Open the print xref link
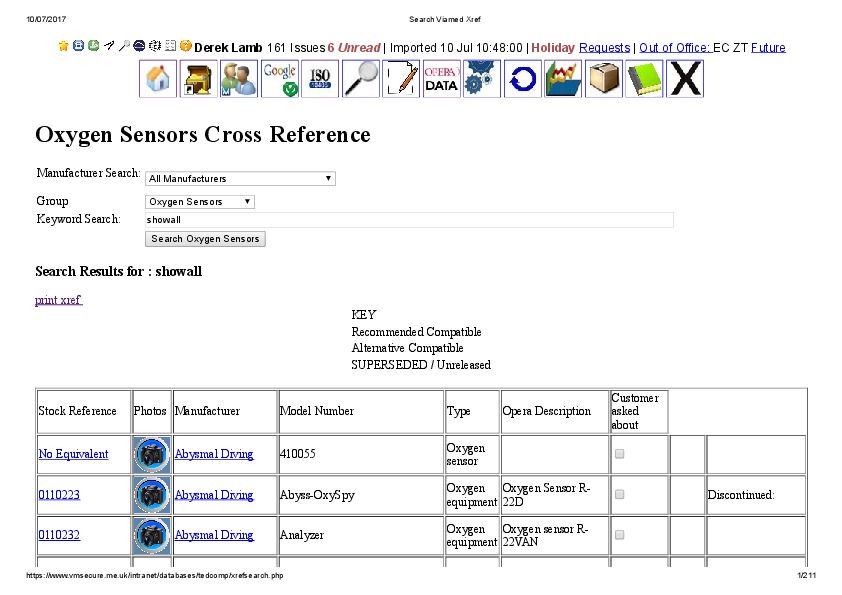 (58, 300)
